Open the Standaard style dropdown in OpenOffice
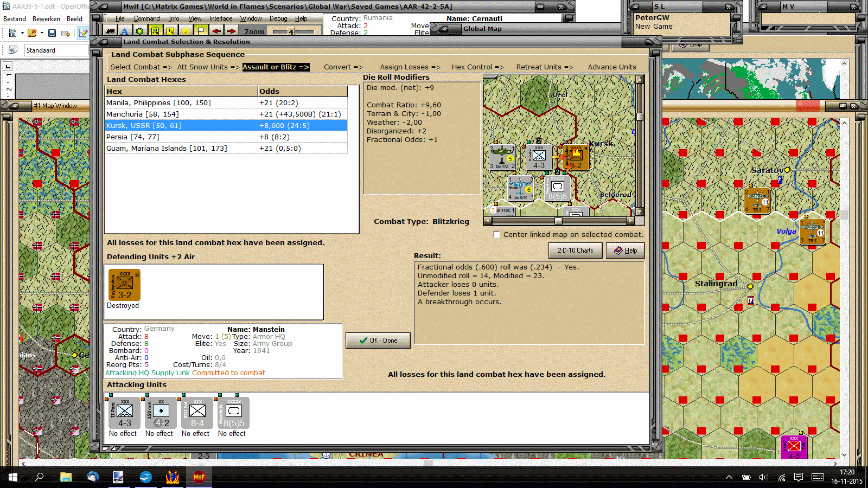The width and height of the screenshot is (868, 488). (56, 50)
